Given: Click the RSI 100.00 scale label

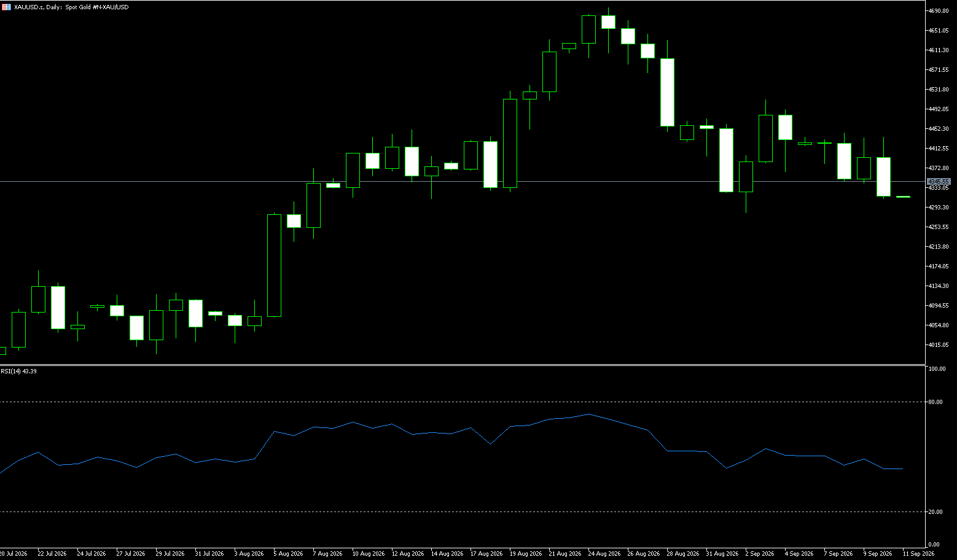Looking at the screenshot, I should [x=937, y=369].
